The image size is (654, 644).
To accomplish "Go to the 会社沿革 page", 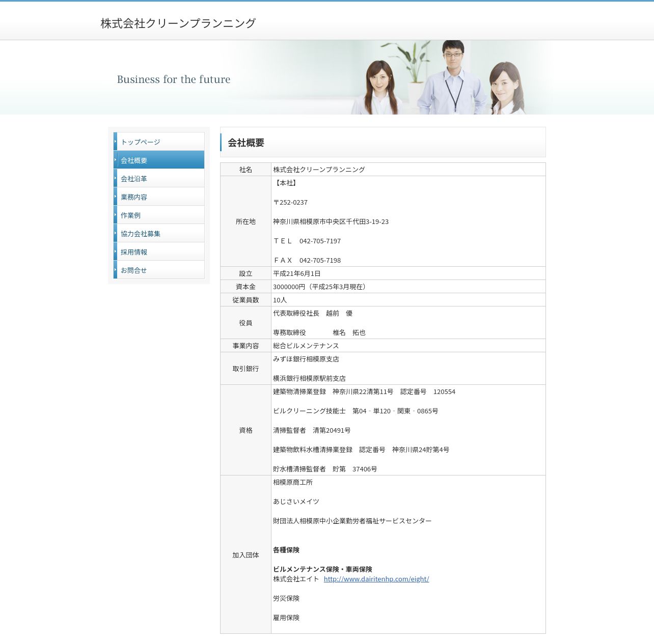I will point(159,178).
